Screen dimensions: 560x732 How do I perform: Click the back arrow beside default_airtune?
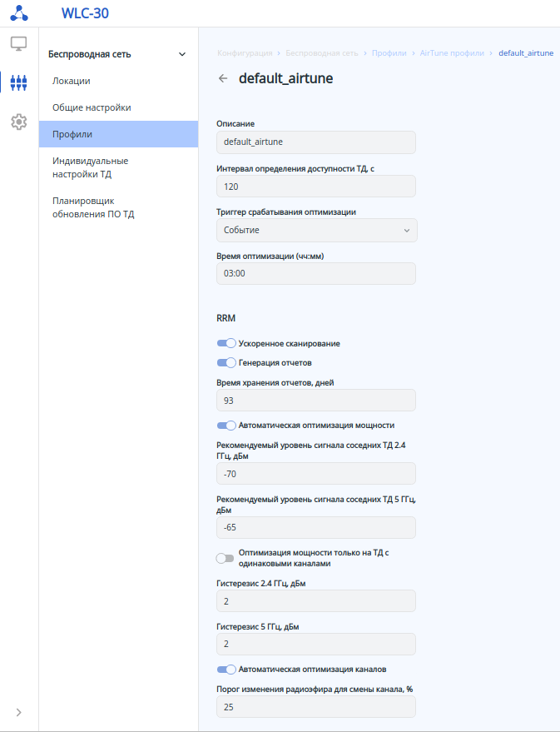[222, 79]
